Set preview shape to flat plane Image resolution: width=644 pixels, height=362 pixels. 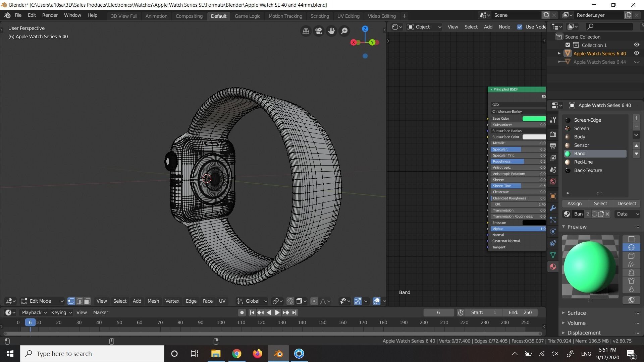click(x=631, y=239)
